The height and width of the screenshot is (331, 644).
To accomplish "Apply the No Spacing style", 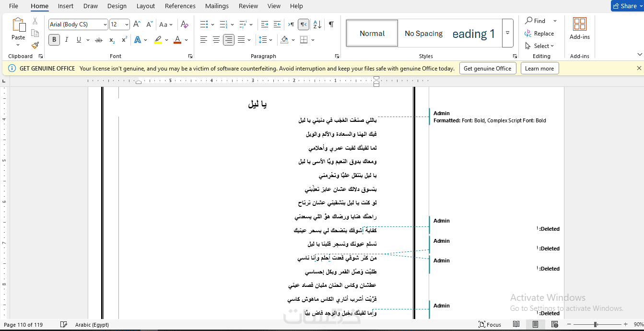I will click(x=424, y=33).
